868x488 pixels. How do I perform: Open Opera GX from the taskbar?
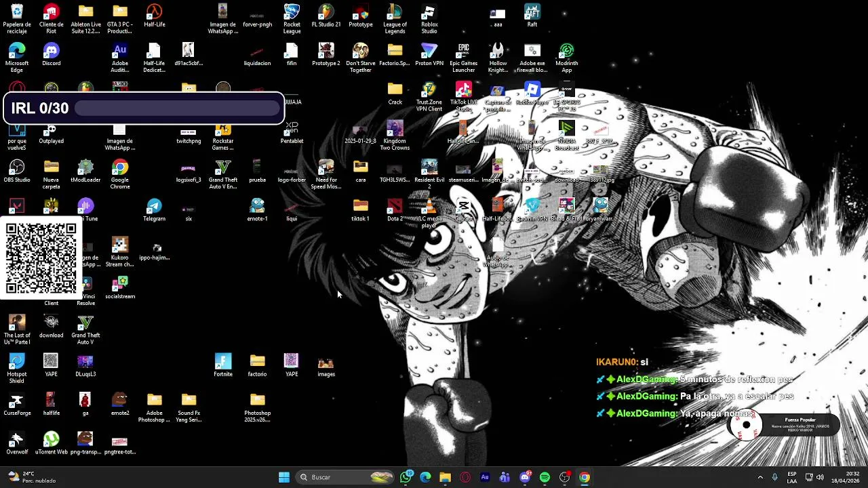465,477
